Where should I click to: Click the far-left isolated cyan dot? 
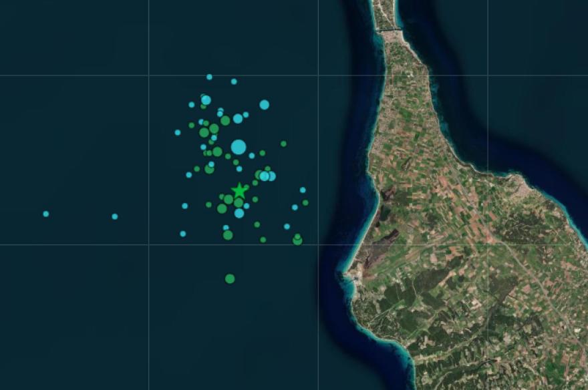click(x=46, y=214)
